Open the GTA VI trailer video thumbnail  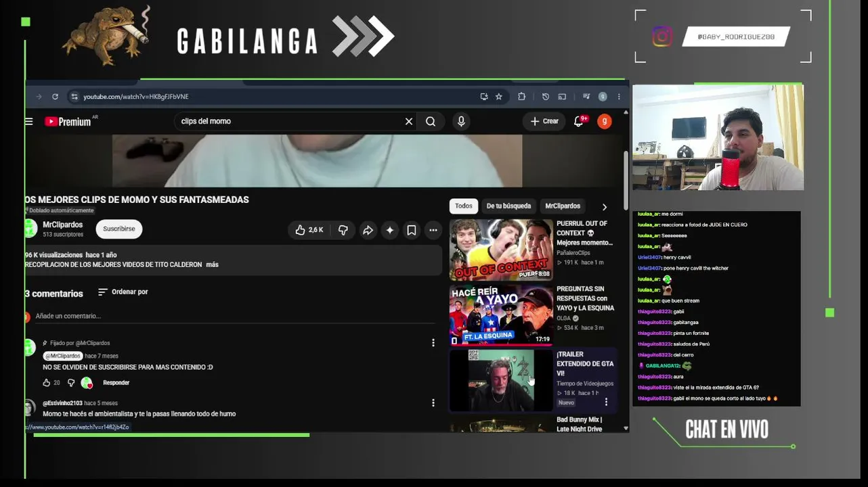(x=501, y=381)
